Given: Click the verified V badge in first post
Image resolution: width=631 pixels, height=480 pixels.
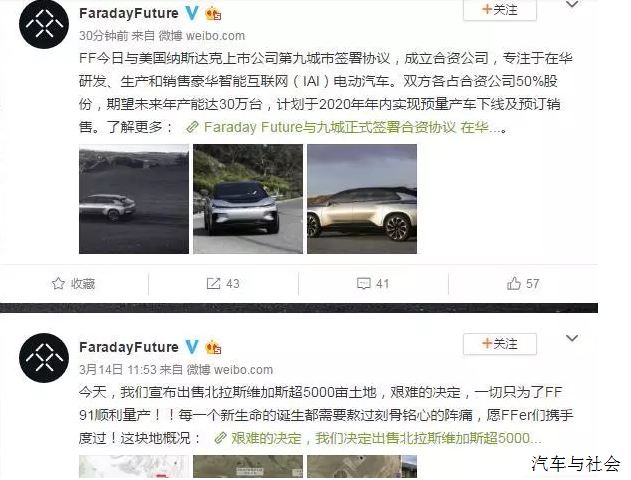Looking at the screenshot, I should click(192, 13).
